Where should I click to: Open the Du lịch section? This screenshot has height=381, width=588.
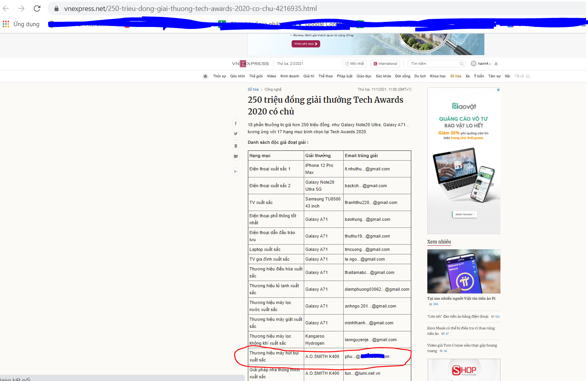[420, 76]
